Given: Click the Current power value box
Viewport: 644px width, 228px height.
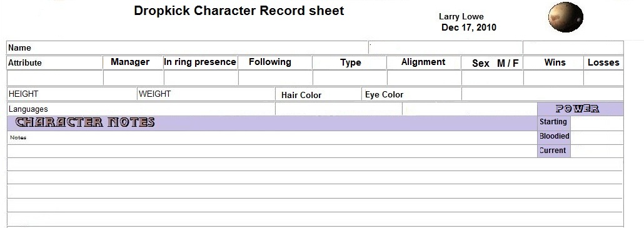Looking at the screenshot, I should [596, 151].
